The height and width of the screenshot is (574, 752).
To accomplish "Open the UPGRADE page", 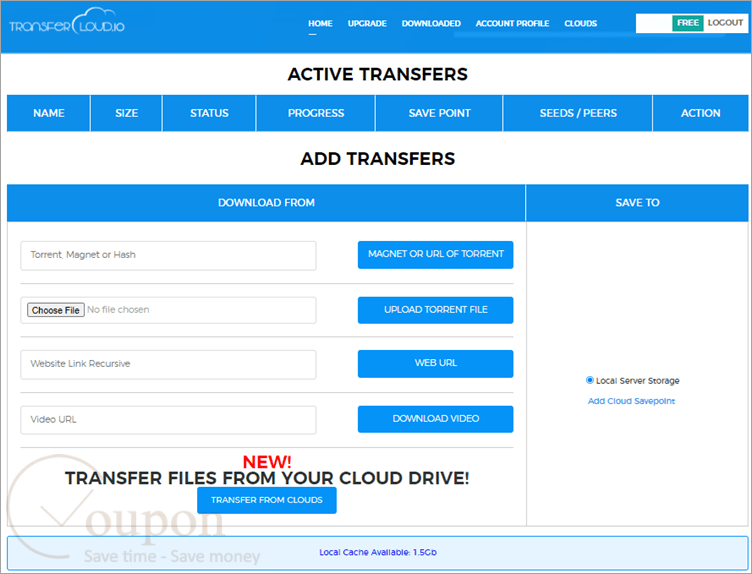I will pos(367,23).
